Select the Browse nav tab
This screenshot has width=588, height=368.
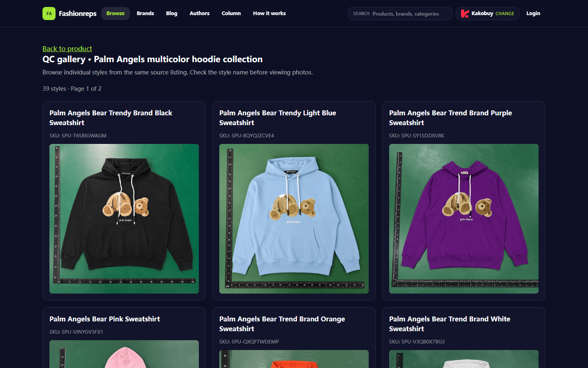tap(116, 13)
